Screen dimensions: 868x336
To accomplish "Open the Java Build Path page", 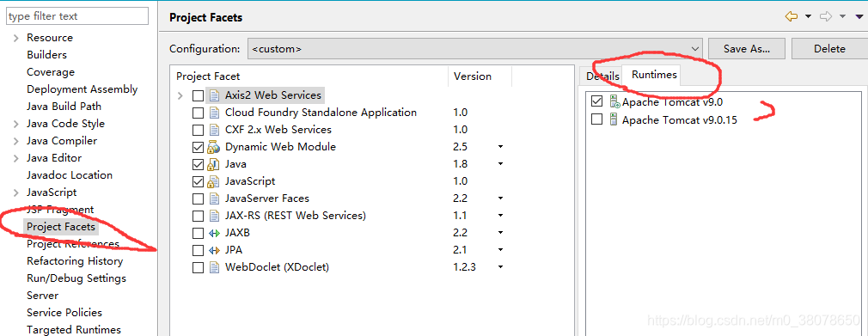I will [64, 107].
